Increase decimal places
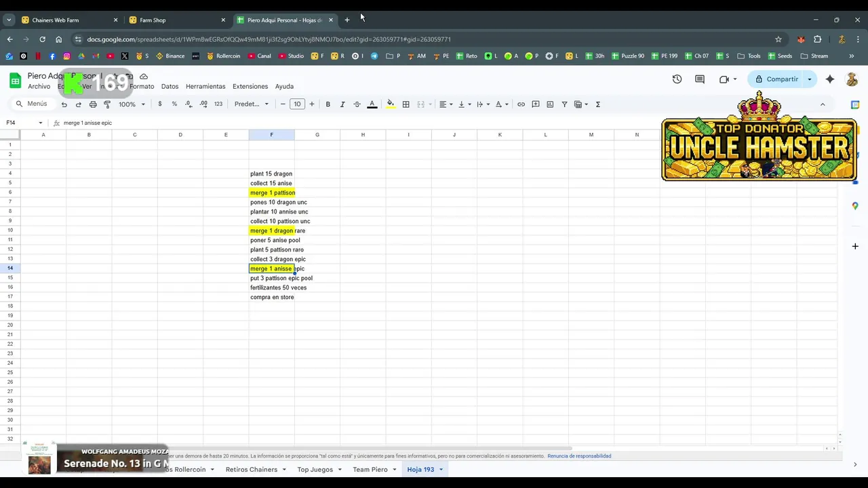Image resolution: width=868 pixels, height=488 pixels. (x=203, y=104)
